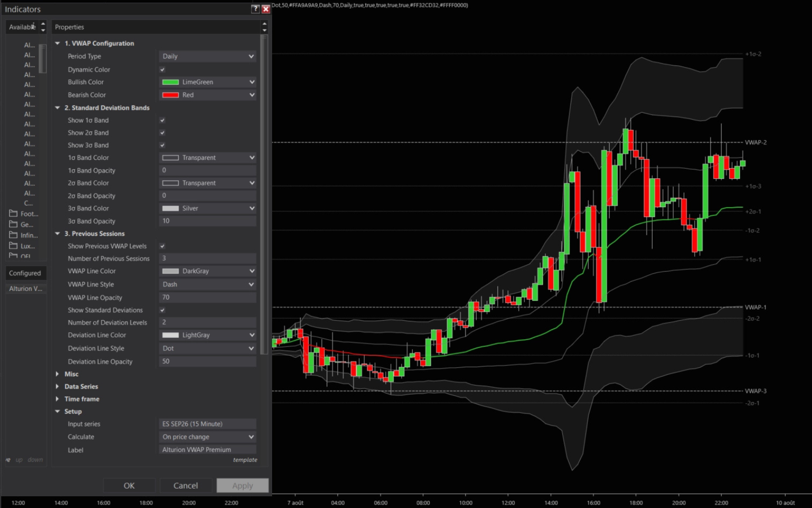The height and width of the screenshot is (508, 812).
Task: Open the Deviation Line Style dropdown
Action: [208, 348]
